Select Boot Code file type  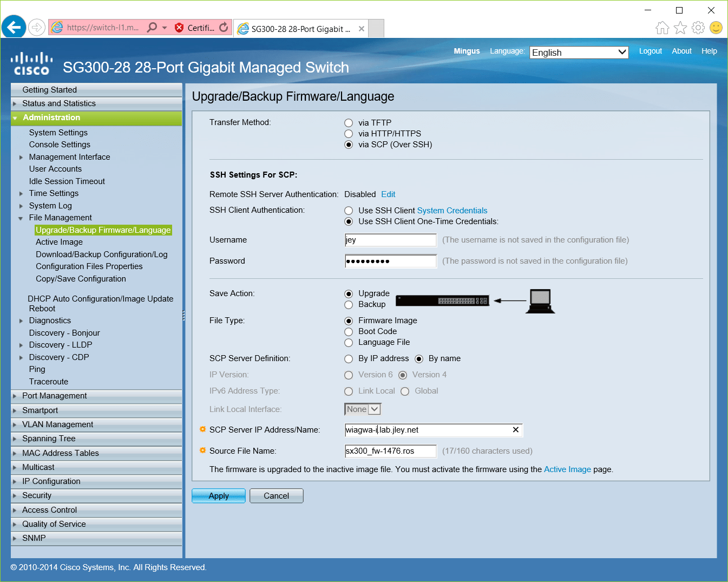(349, 331)
